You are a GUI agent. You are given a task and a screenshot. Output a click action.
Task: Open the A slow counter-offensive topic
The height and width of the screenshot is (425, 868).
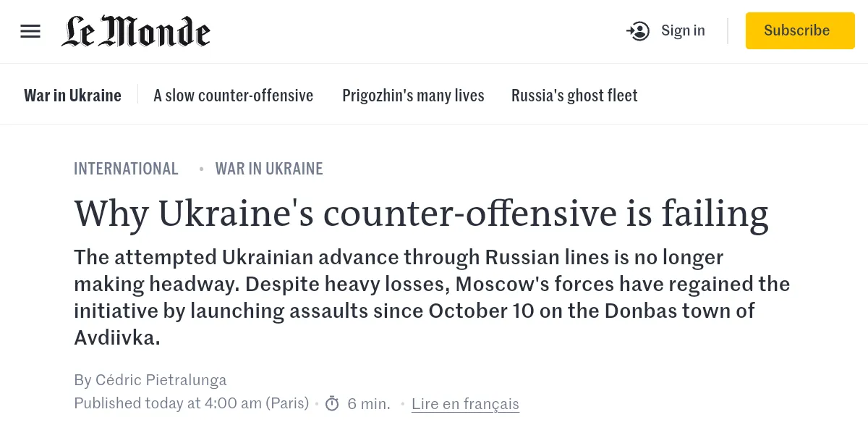[233, 96]
